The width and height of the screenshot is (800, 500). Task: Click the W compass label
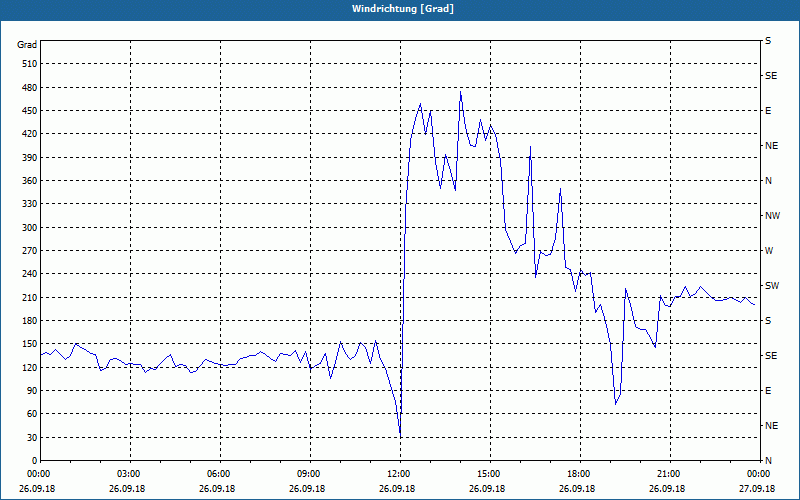pyautogui.click(x=769, y=251)
